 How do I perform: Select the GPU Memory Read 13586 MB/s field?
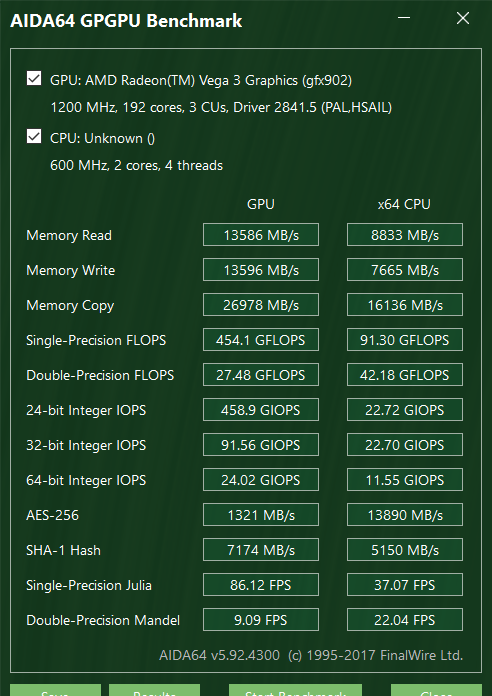coord(261,235)
